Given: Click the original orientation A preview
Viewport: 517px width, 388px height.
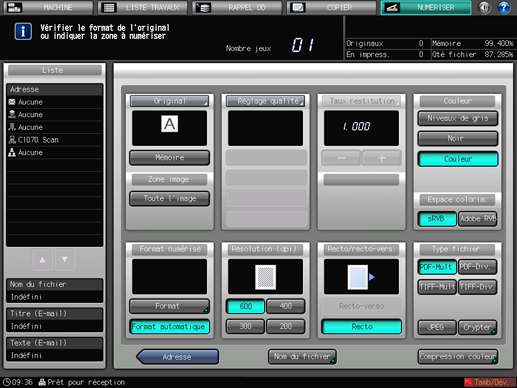Looking at the screenshot, I should click(169, 124).
